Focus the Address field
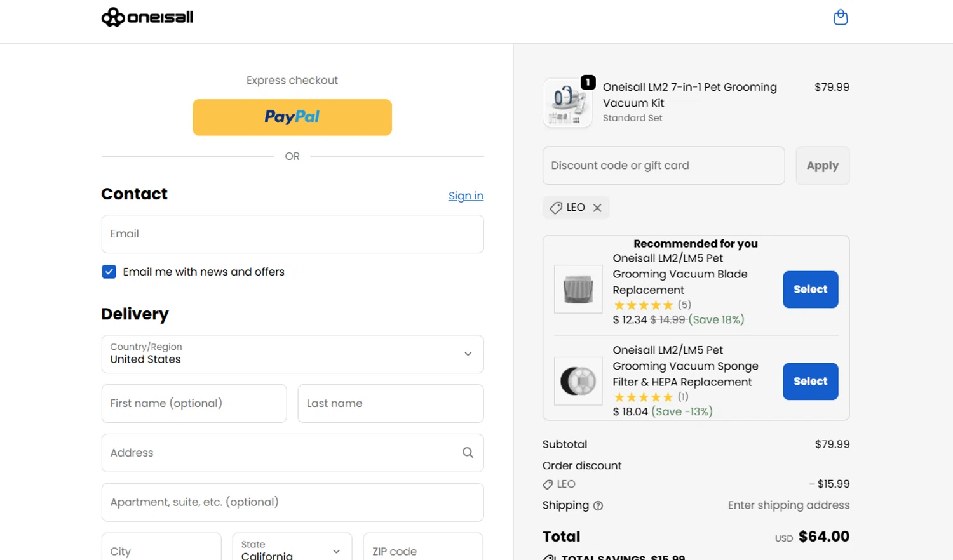The height and width of the screenshot is (560, 953). 292,453
